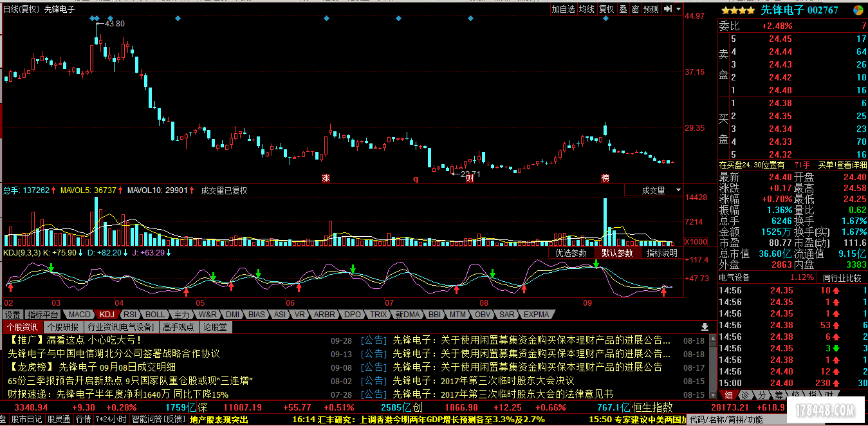Open the 【推广】漏看这点 小心吃大亏 link

(x=74, y=340)
